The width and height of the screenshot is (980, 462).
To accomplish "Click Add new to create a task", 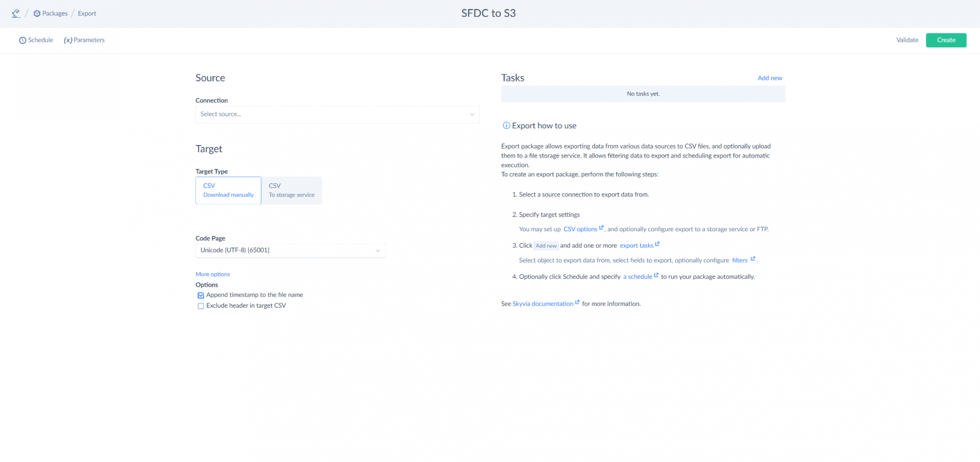I will click(770, 78).
